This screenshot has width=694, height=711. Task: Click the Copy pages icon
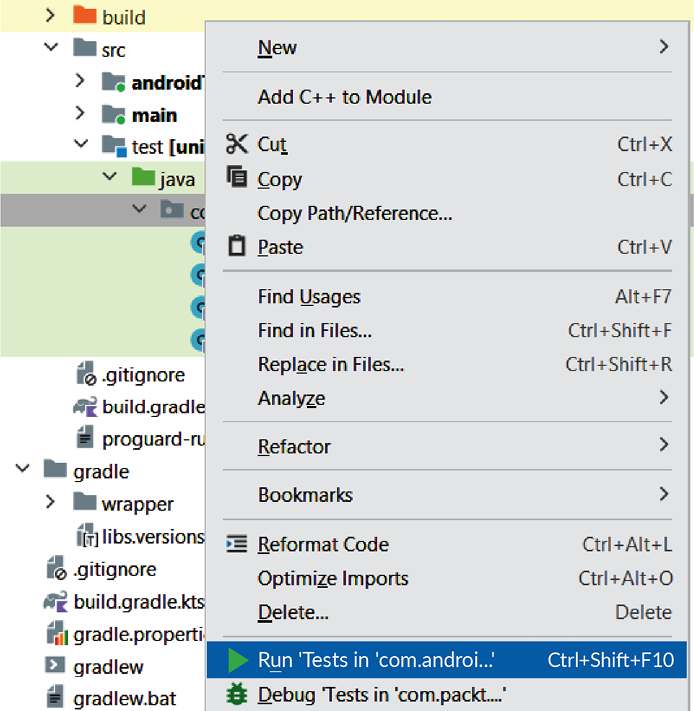click(x=237, y=178)
